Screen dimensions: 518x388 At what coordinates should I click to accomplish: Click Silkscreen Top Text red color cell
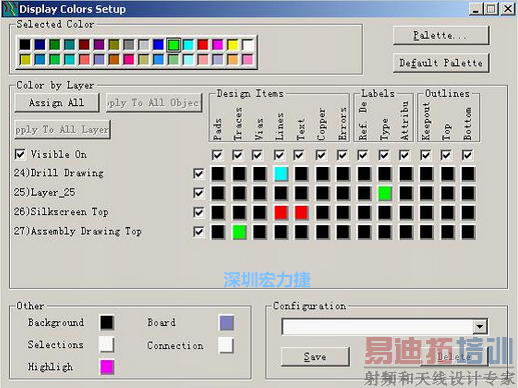pos(301,213)
